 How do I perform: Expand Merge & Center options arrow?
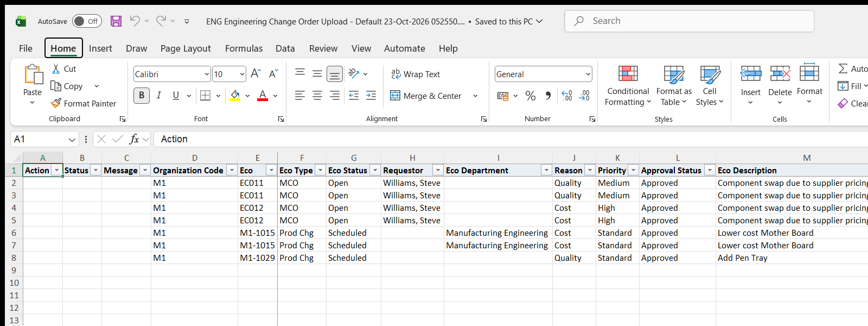pos(475,96)
